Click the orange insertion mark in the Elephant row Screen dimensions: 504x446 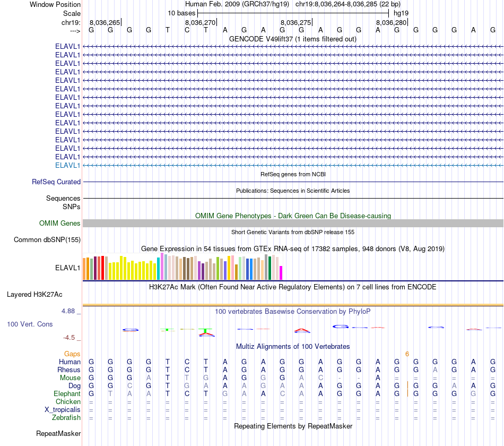click(407, 393)
